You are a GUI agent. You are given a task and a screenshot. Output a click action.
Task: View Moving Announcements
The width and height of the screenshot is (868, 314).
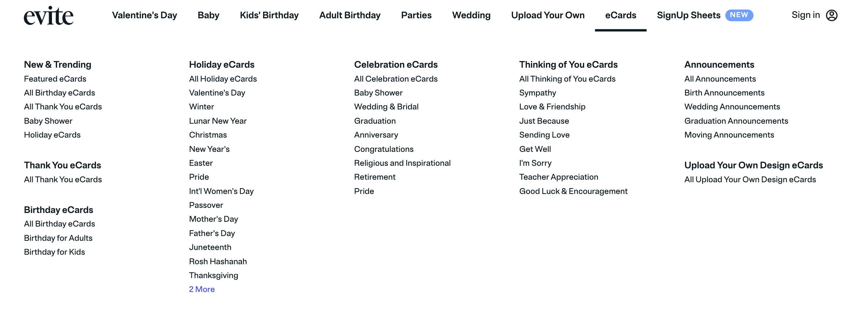pyautogui.click(x=729, y=135)
